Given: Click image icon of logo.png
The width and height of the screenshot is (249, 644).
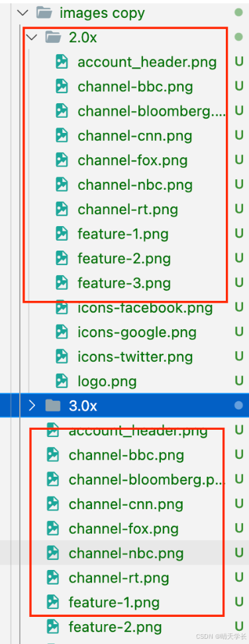Looking at the screenshot, I should (62, 381).
